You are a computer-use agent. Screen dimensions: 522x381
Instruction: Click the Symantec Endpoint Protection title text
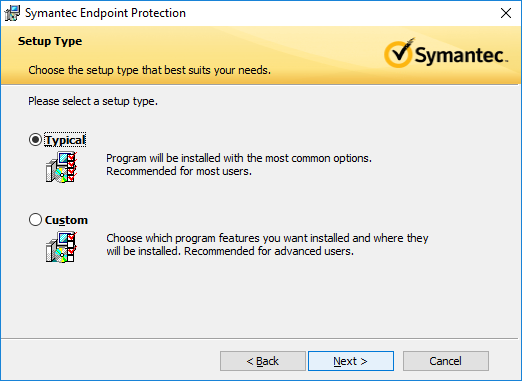(x=105, y=13)
